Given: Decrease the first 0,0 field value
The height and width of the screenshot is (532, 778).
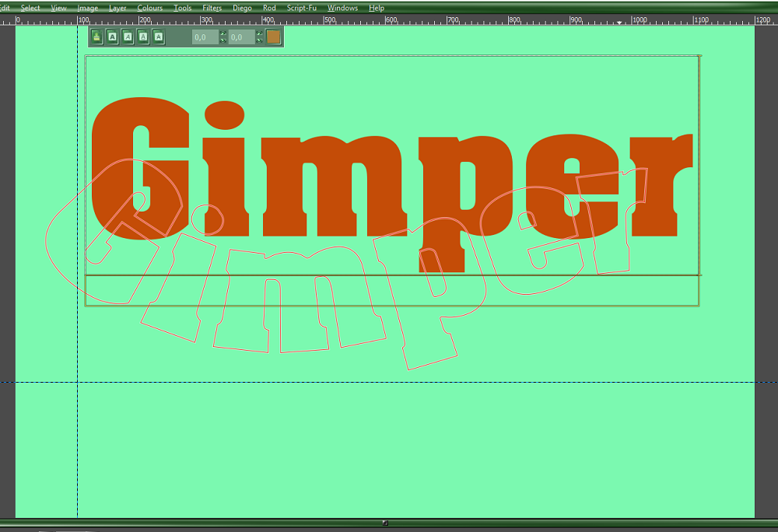Looking at the screenshot, I should click(x=223, y=40).
